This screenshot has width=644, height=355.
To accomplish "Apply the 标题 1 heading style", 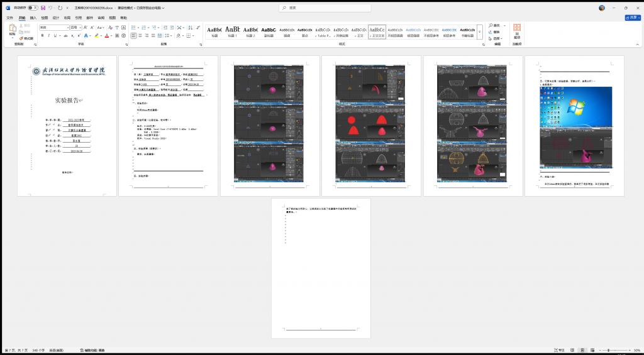I will [x=233, y=31].
